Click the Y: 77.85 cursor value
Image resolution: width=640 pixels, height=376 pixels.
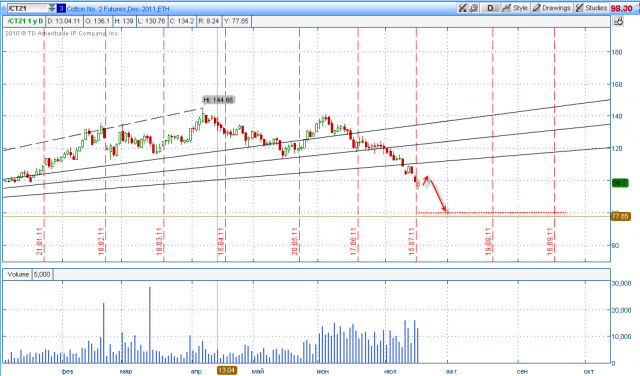[237, 21]
